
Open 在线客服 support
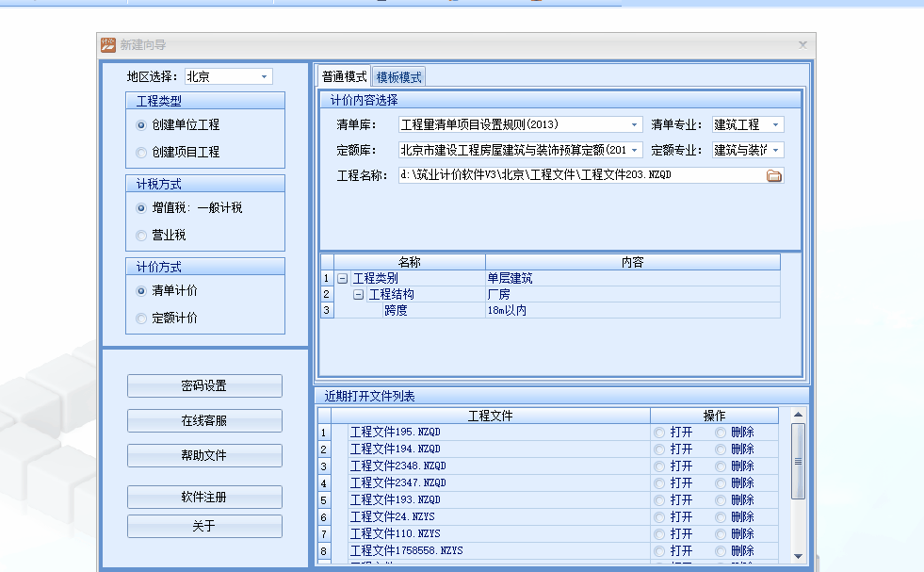(204, 421)
